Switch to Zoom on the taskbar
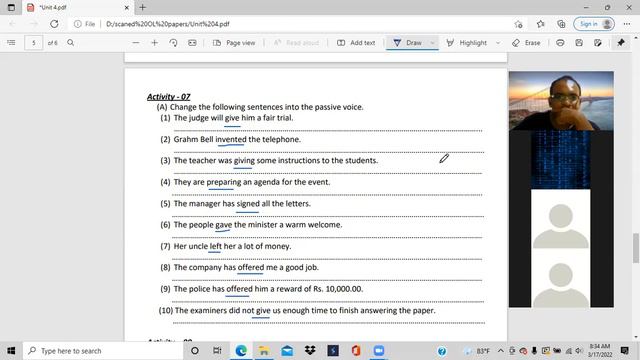 [x=379, y=351]
